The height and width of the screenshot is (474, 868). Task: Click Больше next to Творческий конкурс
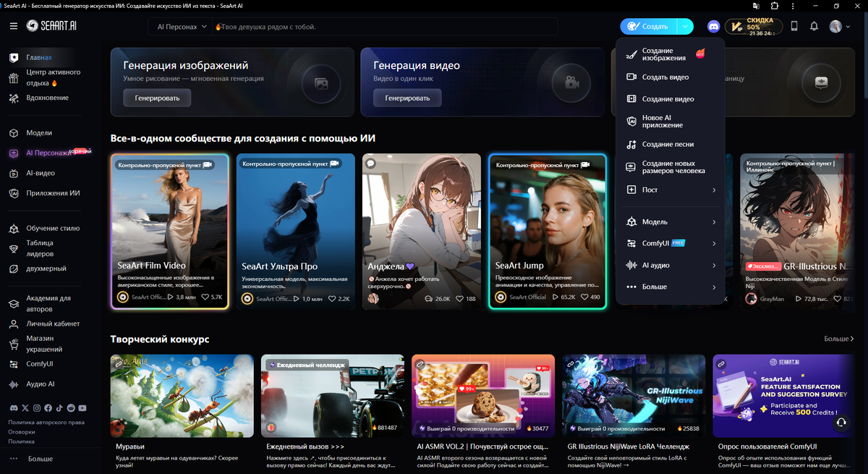point(838,339)
